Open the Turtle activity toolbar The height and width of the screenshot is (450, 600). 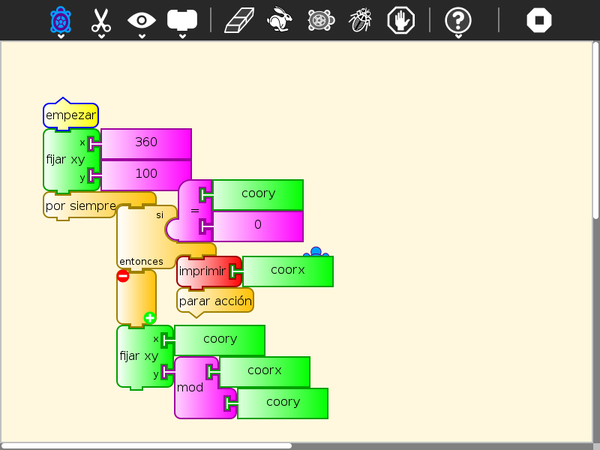(61, 20)
